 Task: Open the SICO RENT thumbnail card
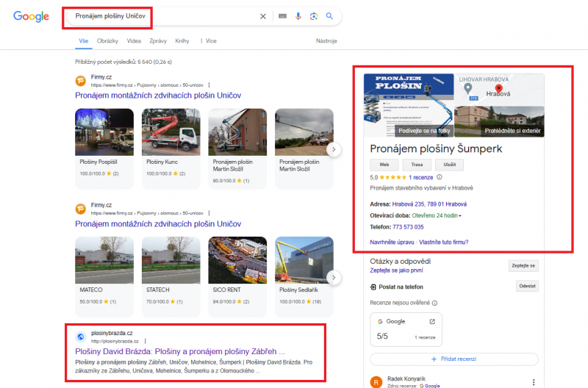tap(237, 276)
